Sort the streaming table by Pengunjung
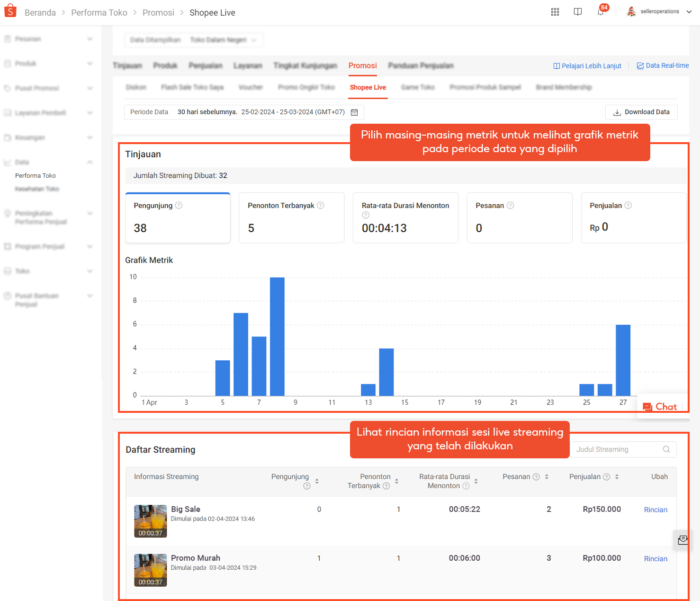Screen dimensions: 700x601 click(x=317, y=481)
